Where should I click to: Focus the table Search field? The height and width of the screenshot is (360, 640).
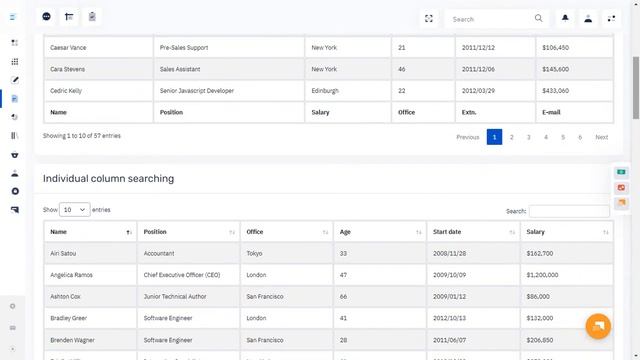click(569, 211)
